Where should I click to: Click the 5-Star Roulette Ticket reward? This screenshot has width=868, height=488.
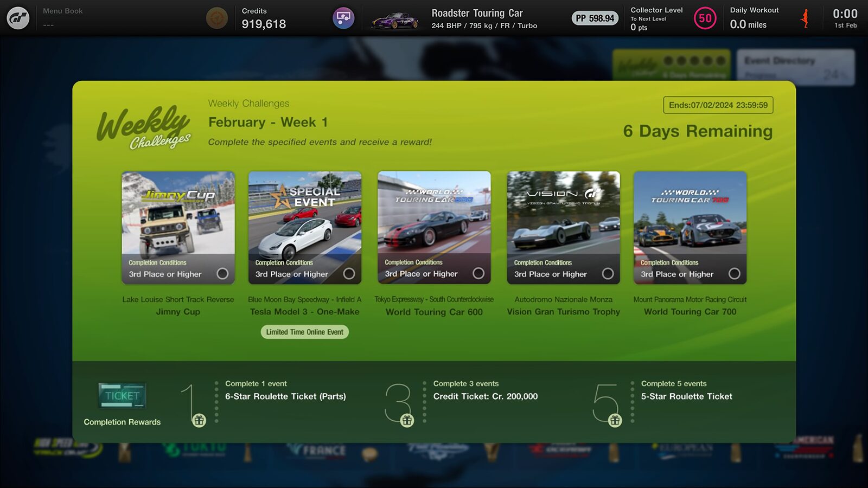(x=687, y=396)
